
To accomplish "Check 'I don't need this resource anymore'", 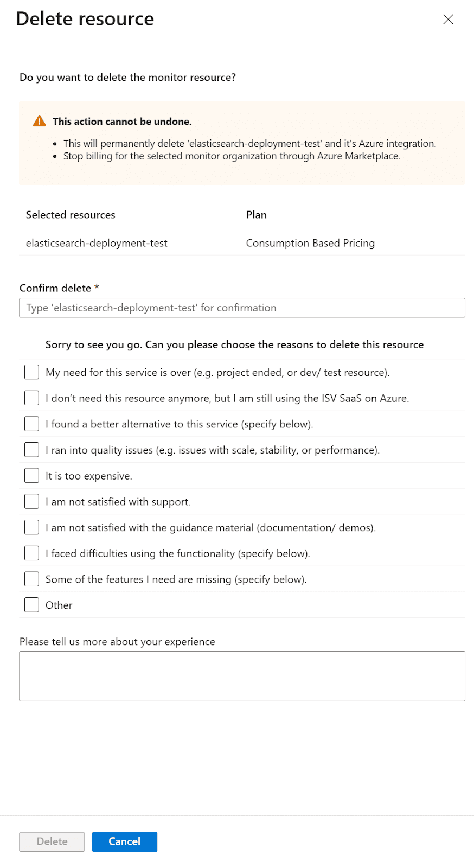I will tap(31, 398).
